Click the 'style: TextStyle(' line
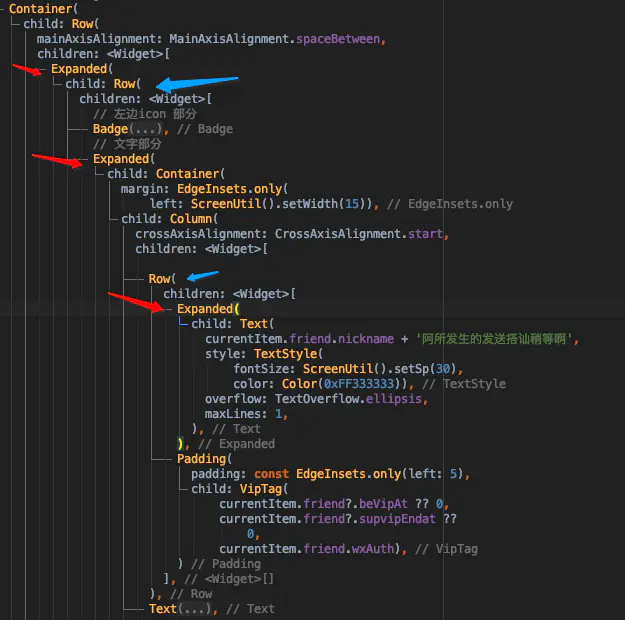Image resolution: width=625 pixels, height=620 pixels. [264, 353]
